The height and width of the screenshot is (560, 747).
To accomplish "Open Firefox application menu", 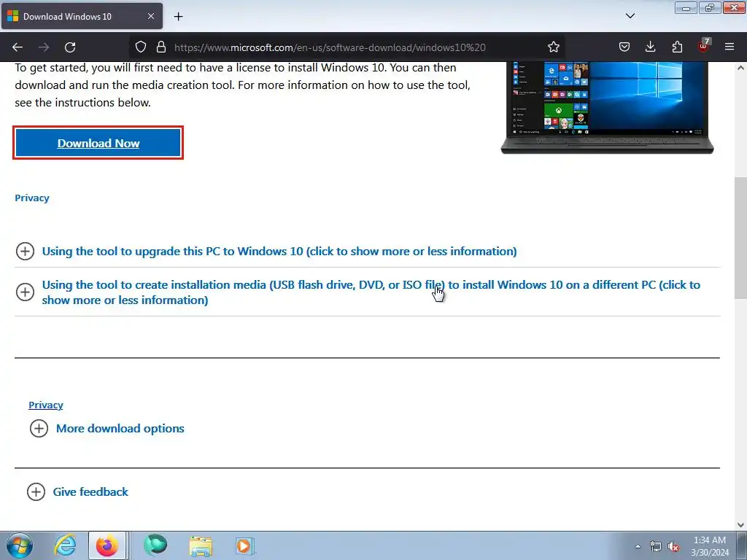I will [x=729, y=47].
